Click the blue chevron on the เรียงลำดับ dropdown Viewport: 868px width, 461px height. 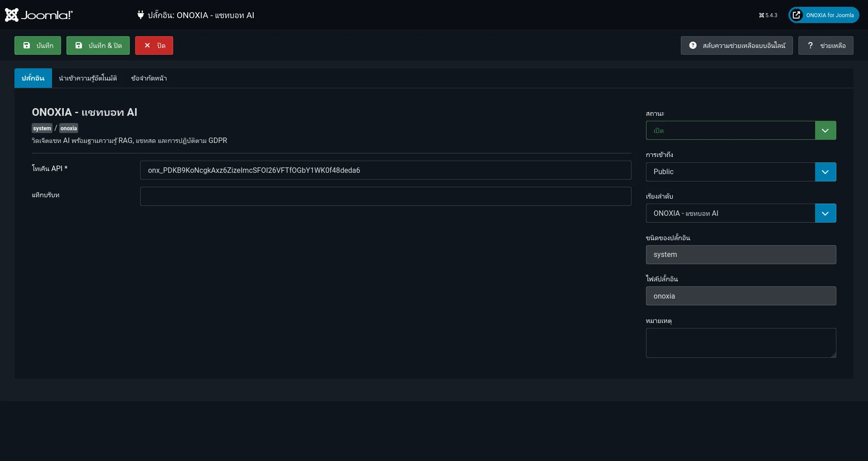coord(826,213)
